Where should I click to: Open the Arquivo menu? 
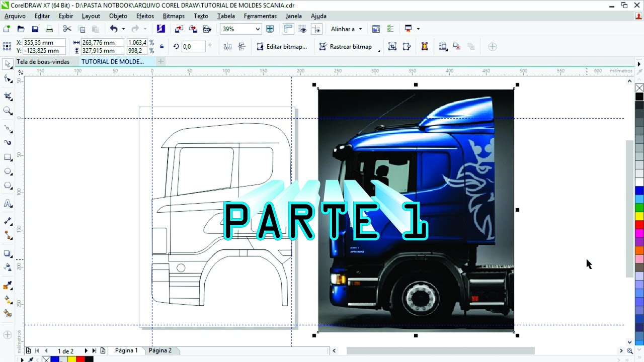coord(15,16)
